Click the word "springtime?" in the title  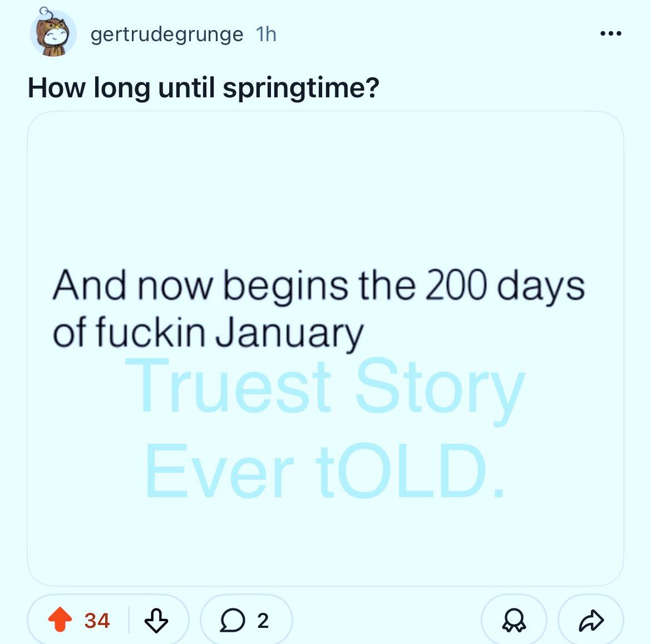click(x=300, y=88)
